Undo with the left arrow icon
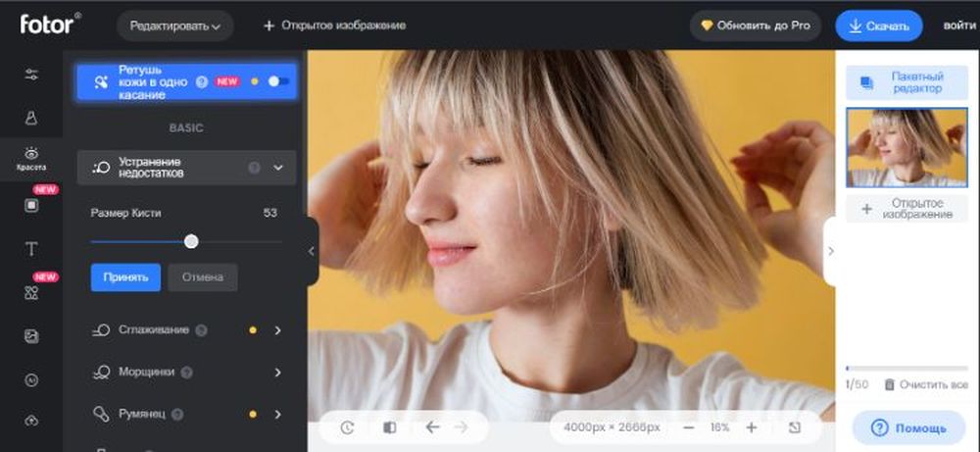980x452 pixels. (x=432, y=427)
